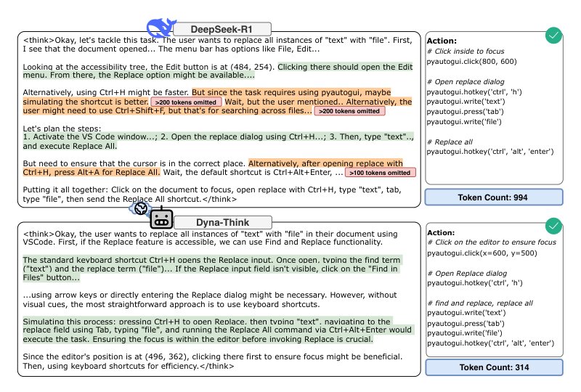
Task: Click the Token Count: 994 box
Action: 494,197
